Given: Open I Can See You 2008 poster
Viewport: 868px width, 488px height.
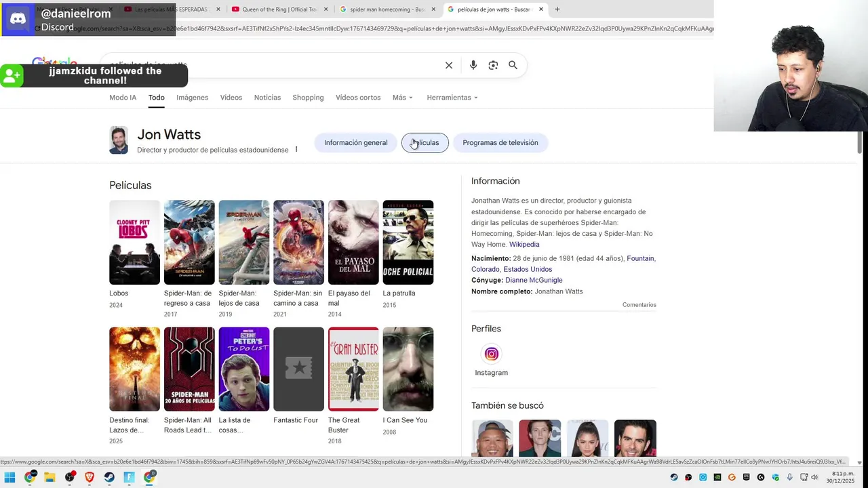Looking at the screenshot, I should [x=408, y=369].
